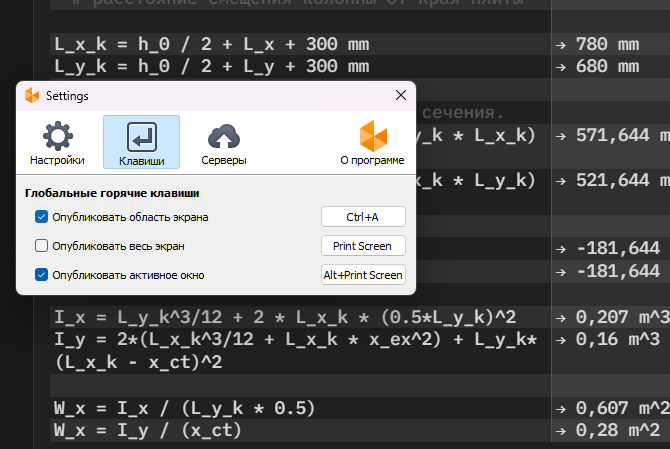Change the Ctrl+A hotkey button

(x=363, y=217)
